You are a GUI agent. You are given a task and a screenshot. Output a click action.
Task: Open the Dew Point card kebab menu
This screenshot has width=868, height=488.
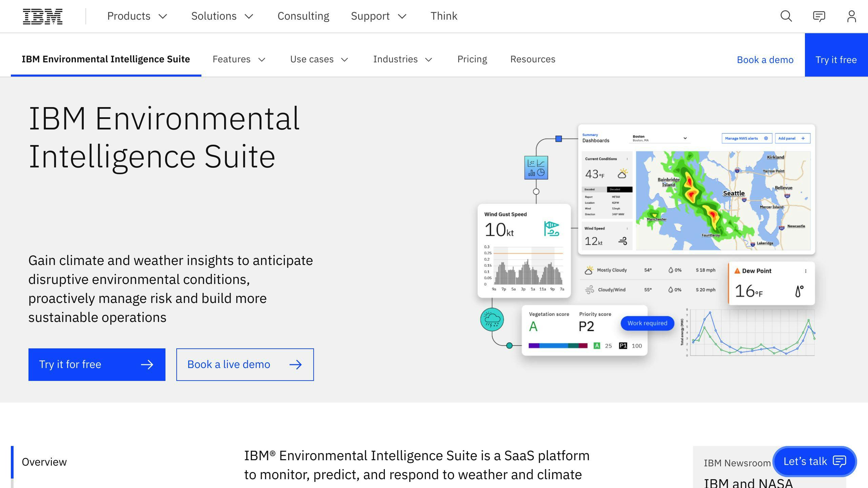[806, 271]
